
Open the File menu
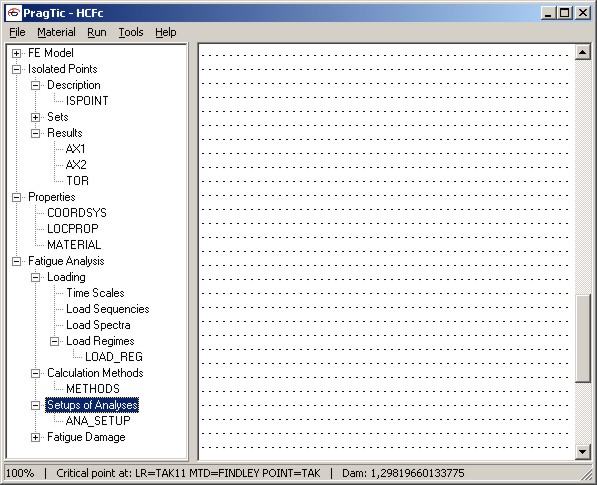(x=17, y=32)
